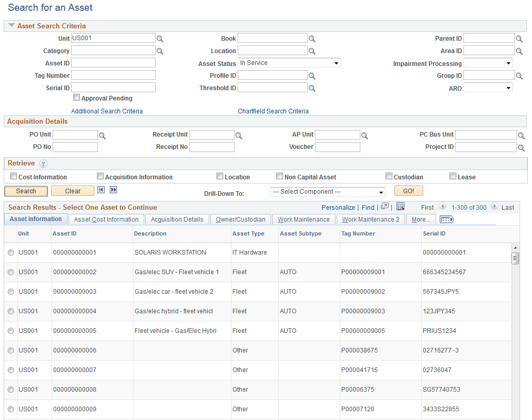
Task: Click the previous page arrow next to Clear
Action: [x=101, y=191]
